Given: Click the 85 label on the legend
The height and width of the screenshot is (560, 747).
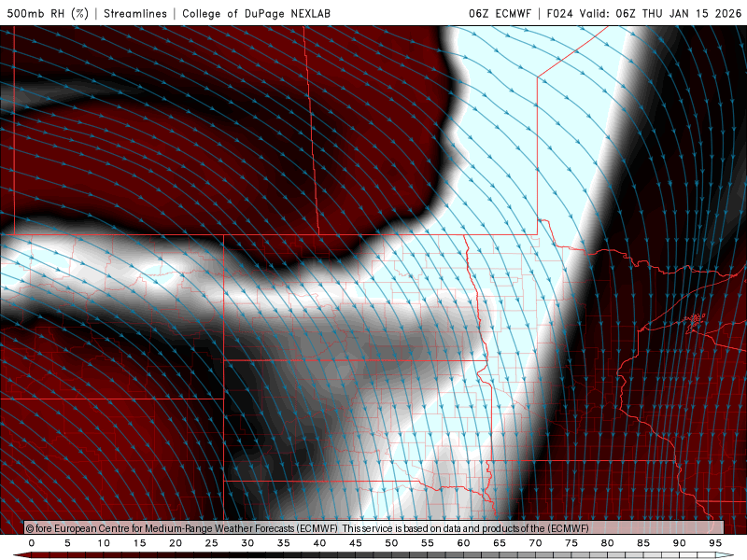Looking at the screenshot, I should pyautogui.click(x=643, y=543).
